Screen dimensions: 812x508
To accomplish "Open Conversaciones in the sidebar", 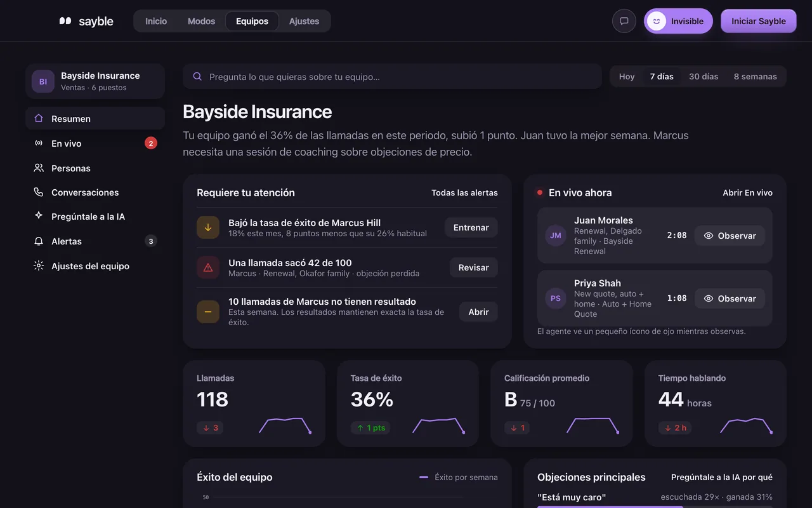I will [x=95, y=192].
